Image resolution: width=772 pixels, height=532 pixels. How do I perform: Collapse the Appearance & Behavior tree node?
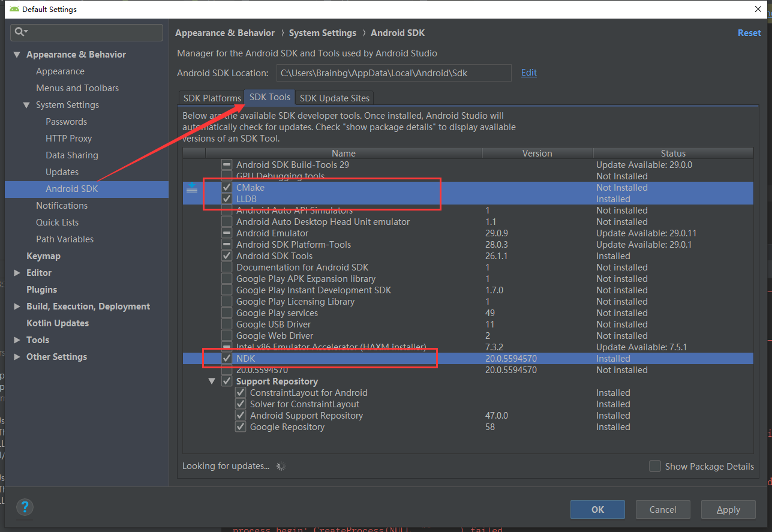click(17, 55)
